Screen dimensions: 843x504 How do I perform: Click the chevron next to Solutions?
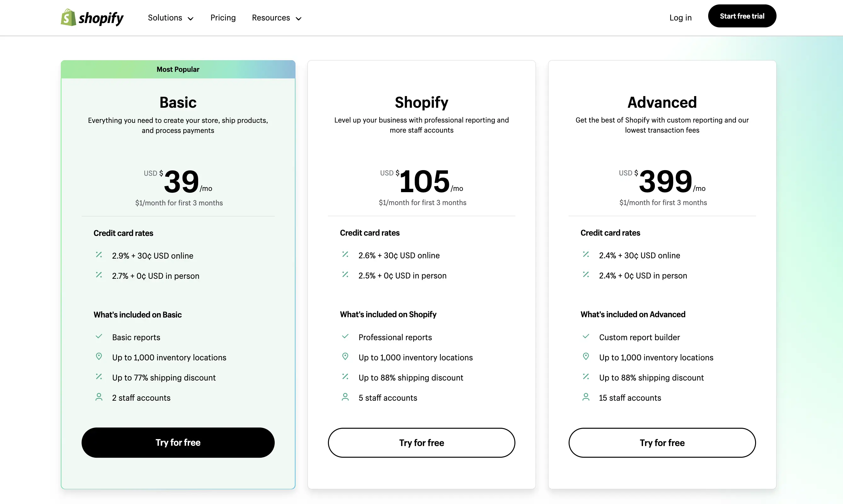tap(191, 19)
